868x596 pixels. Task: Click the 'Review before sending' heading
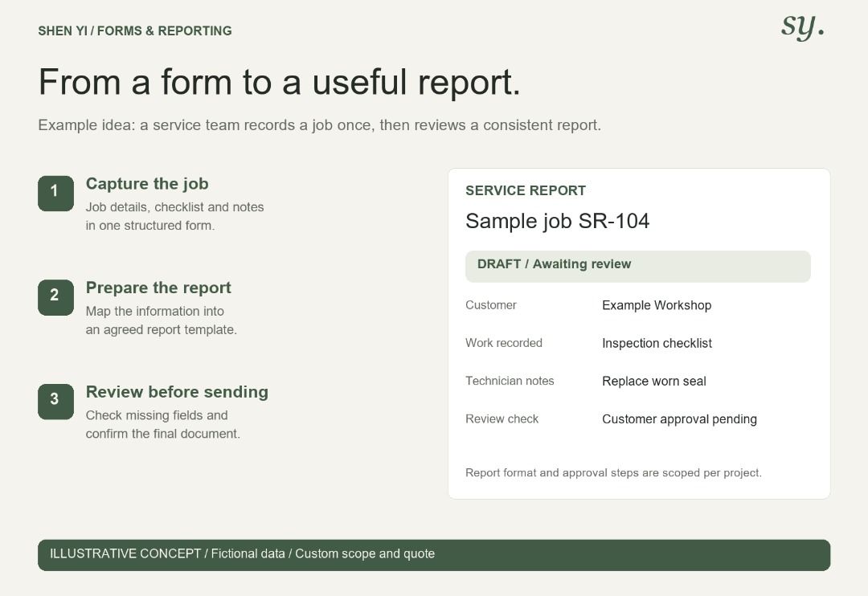click(177, 392)
